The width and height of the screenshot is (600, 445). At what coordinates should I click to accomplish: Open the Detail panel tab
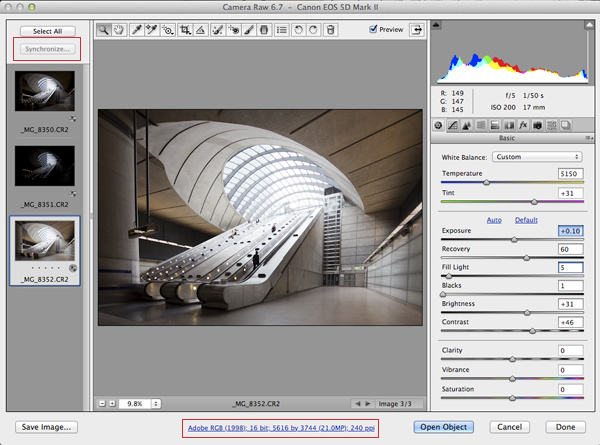click(466, 125)
